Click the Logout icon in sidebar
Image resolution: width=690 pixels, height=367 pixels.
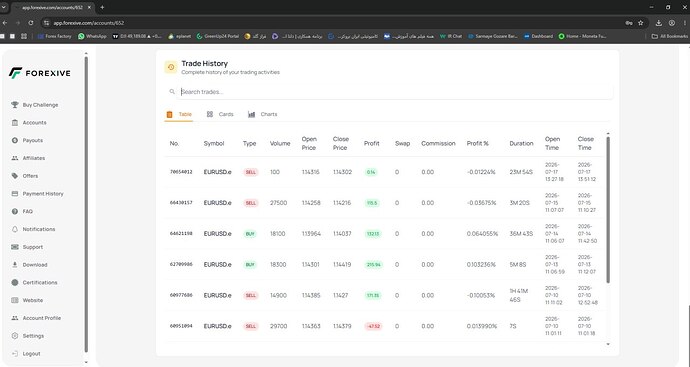point(15,353)
